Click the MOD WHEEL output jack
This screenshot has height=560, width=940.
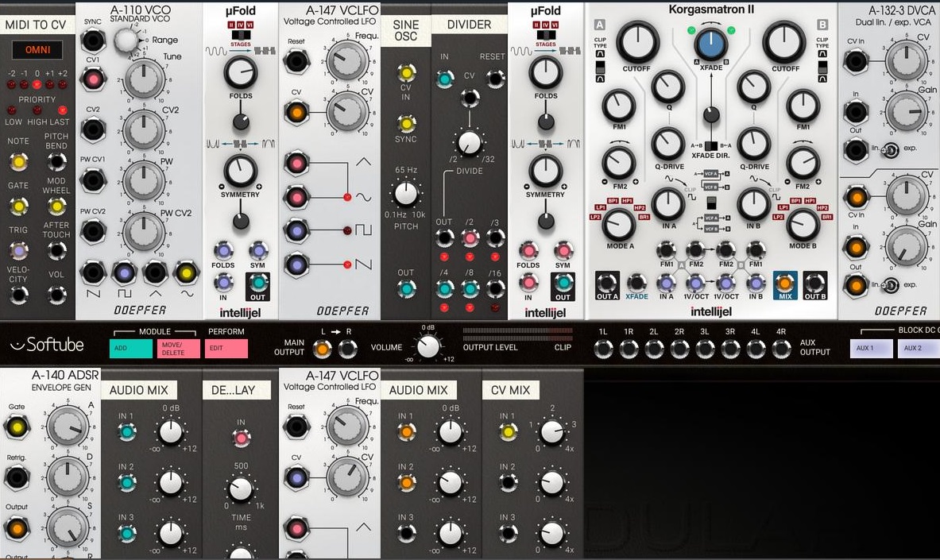56,207
